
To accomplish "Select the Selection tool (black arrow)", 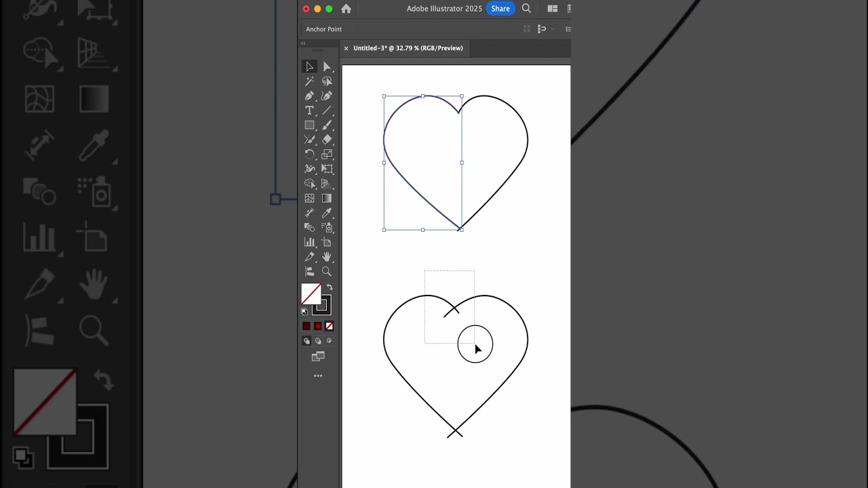I will click(309, 66).
